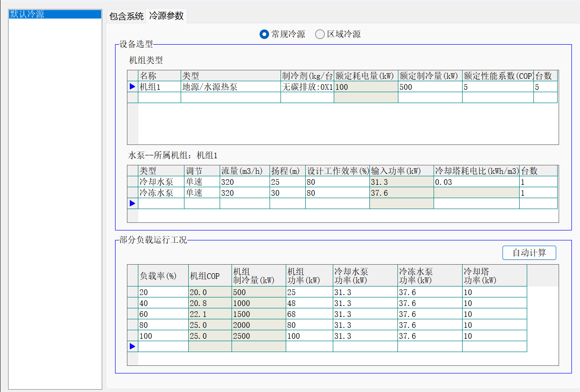This screenshot has width=580, height=392.
Task: Select the 常规冷源 radio button
Action: 264,34
